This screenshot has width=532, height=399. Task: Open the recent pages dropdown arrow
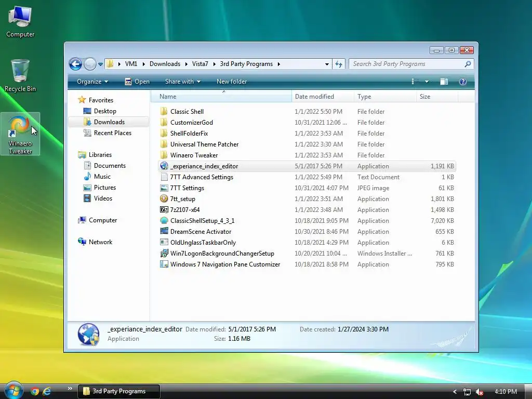coord(100,64)
